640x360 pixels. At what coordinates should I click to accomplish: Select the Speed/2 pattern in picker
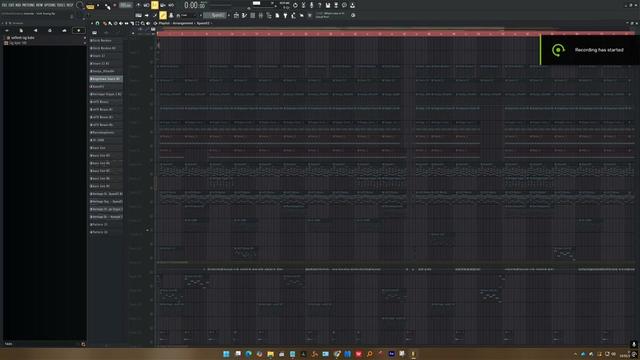[106, 87]
